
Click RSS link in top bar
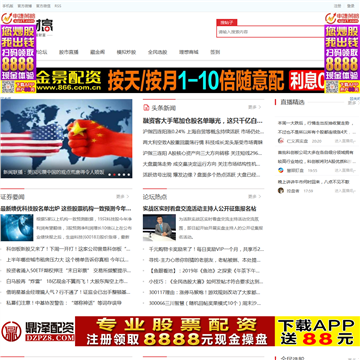tap(58, 6)
